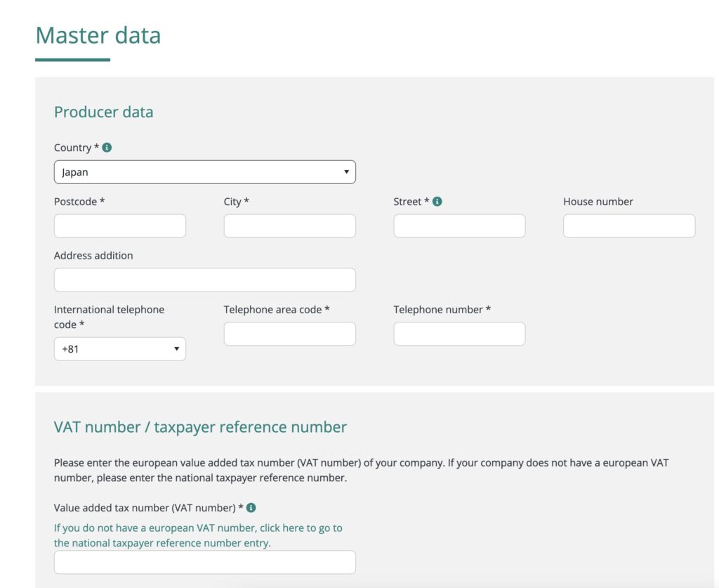
Task: Click the Telephone area code field
Action: tap(289, 334)
